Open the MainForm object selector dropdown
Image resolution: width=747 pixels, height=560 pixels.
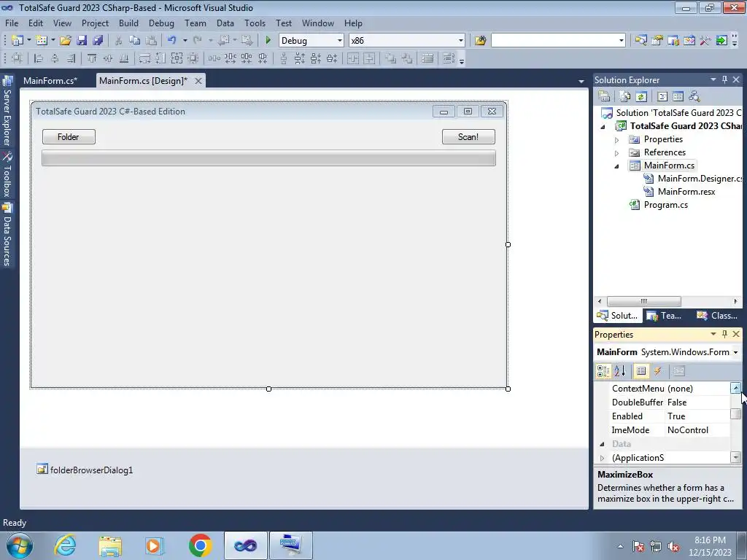(735, 352)
